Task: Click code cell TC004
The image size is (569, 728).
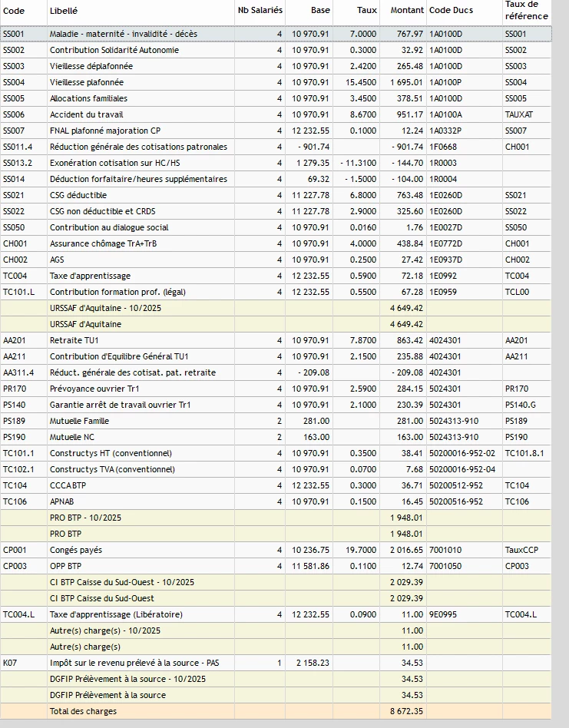Action: point(15,276)
